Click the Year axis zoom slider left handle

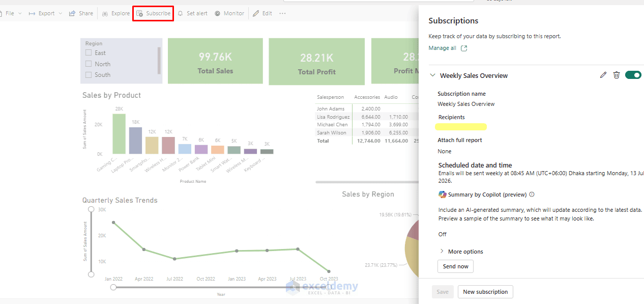[113, 287]
